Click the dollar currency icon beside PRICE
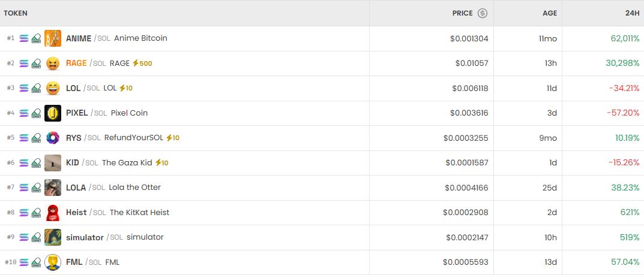 pyautogui.click(x=483, y=13)
